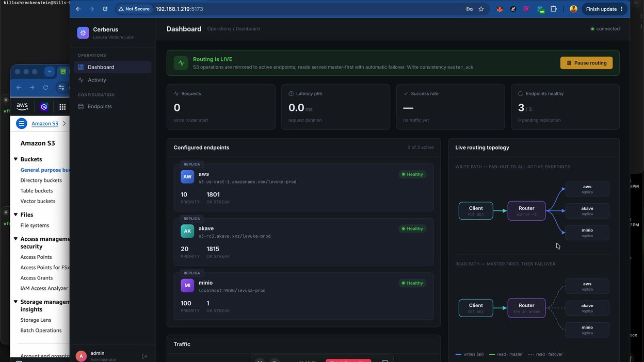This screenshot has height=362, width=644.
Task: Collapse the Access management section
Action: tap(15, 239)
